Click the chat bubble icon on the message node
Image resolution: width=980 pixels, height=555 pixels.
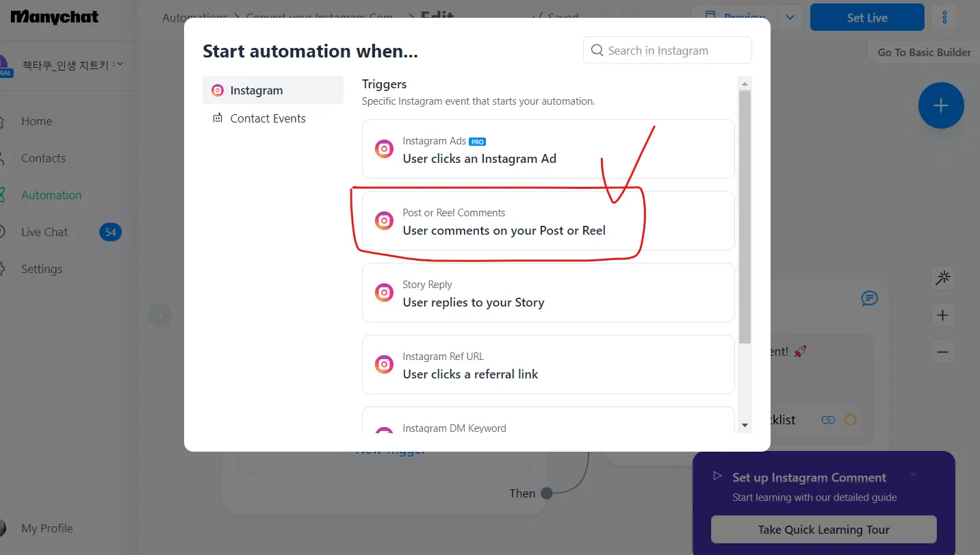[x=869, y=298]
